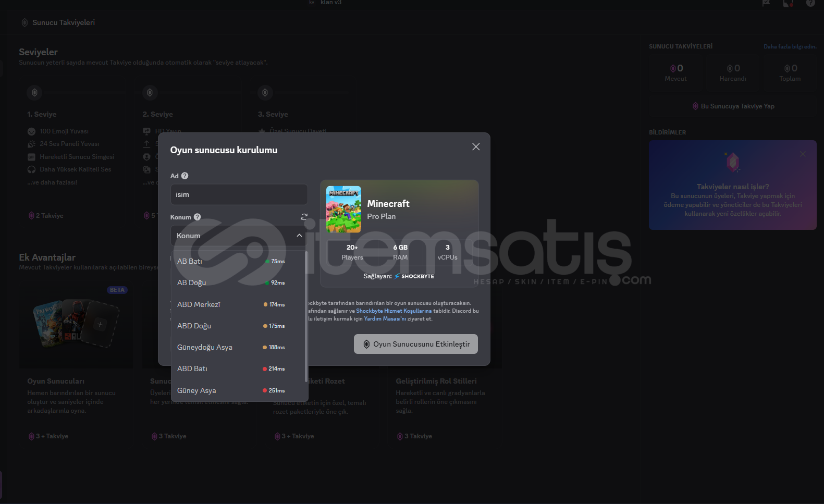Click the BİLDİRİMLER section label

pyautogui.click(x=668, y=132)
